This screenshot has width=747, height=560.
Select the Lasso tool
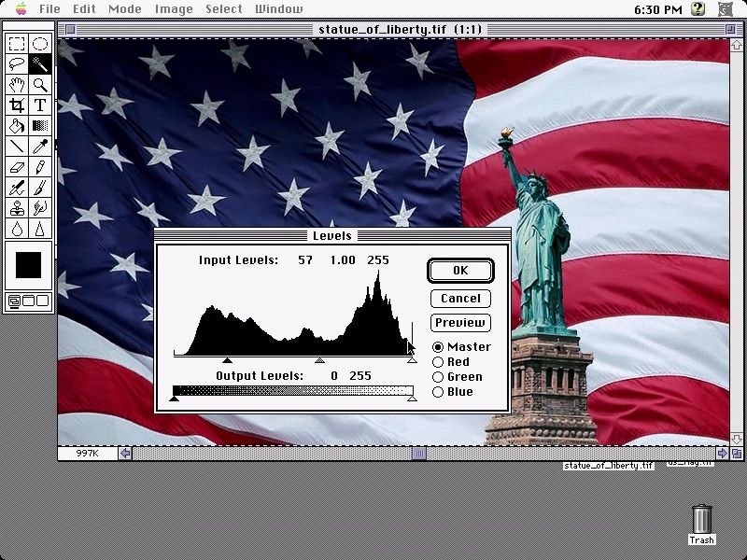[17, 63]
